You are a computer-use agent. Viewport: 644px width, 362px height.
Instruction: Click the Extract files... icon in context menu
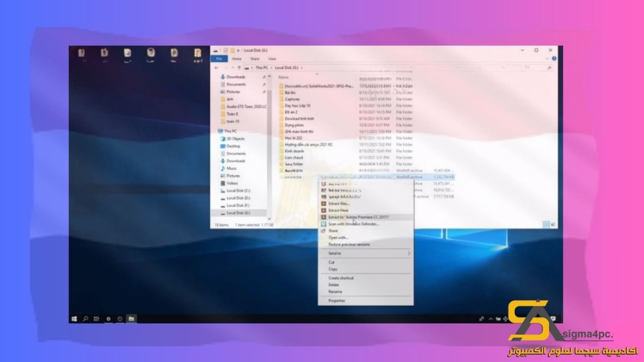[x=324, y=204]
